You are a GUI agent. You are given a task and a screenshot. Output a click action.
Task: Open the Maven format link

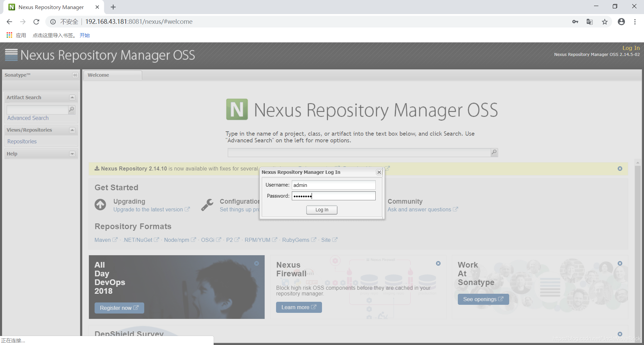(x=106, y=240)
